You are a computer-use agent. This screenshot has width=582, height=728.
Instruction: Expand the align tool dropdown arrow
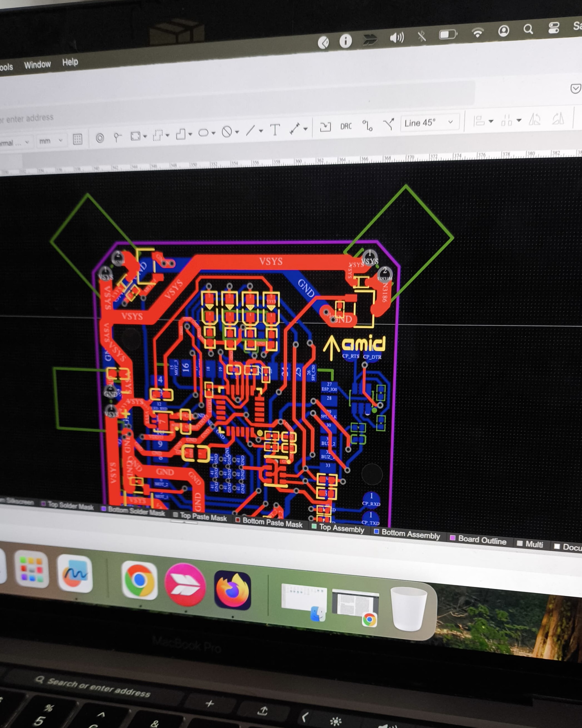491,121
